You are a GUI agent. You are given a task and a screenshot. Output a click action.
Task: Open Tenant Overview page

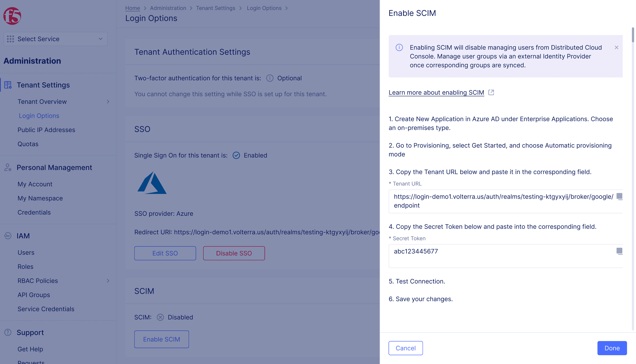click(42, 102)
